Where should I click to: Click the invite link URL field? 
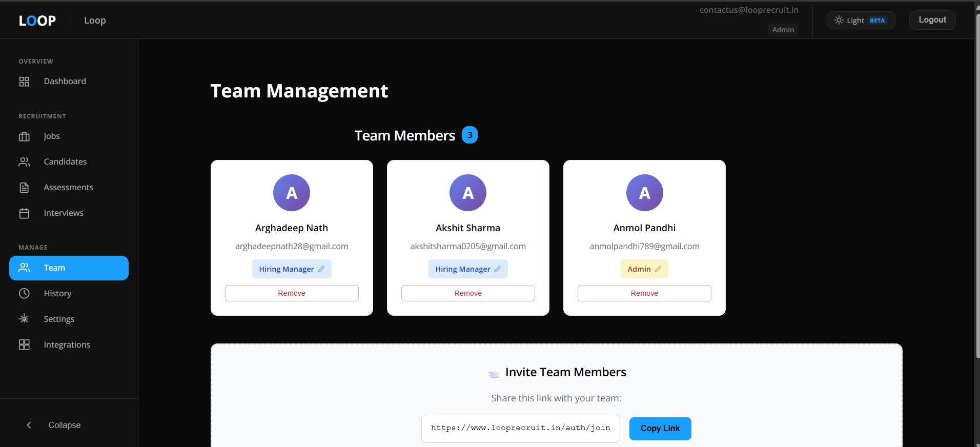point(521,429)
